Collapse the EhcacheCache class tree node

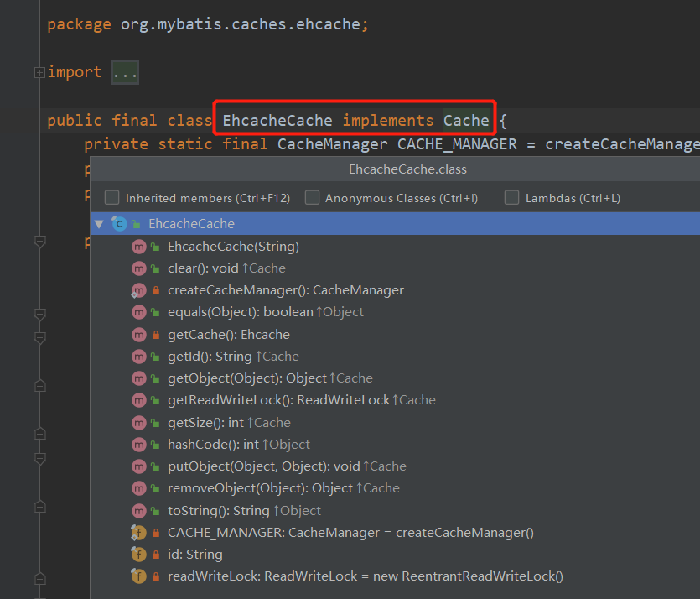point(99,223)
